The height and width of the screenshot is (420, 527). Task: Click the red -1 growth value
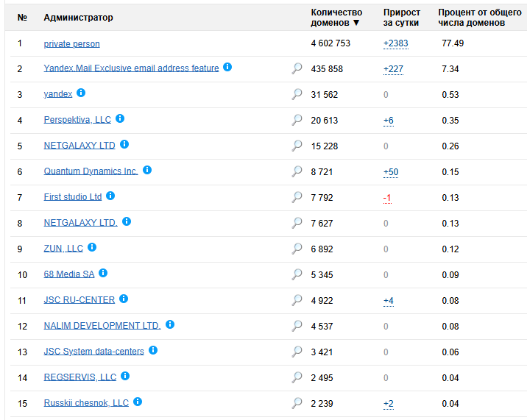tap(387, 198)
